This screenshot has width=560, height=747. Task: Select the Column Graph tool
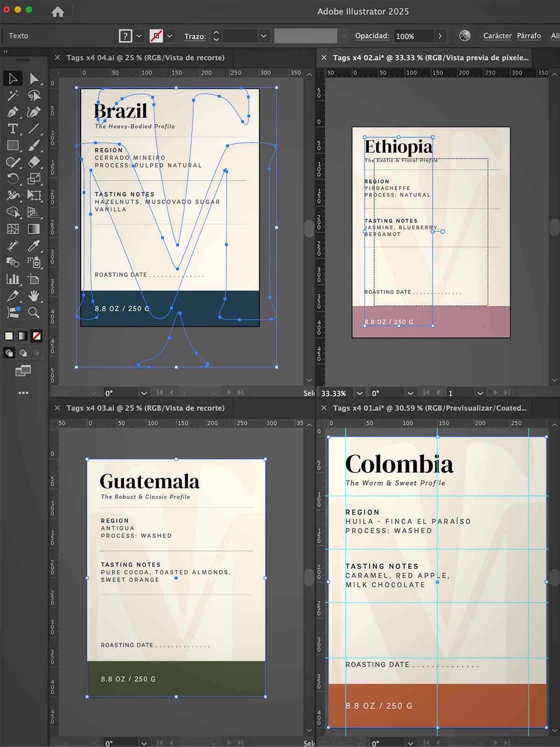pos(13,279)
